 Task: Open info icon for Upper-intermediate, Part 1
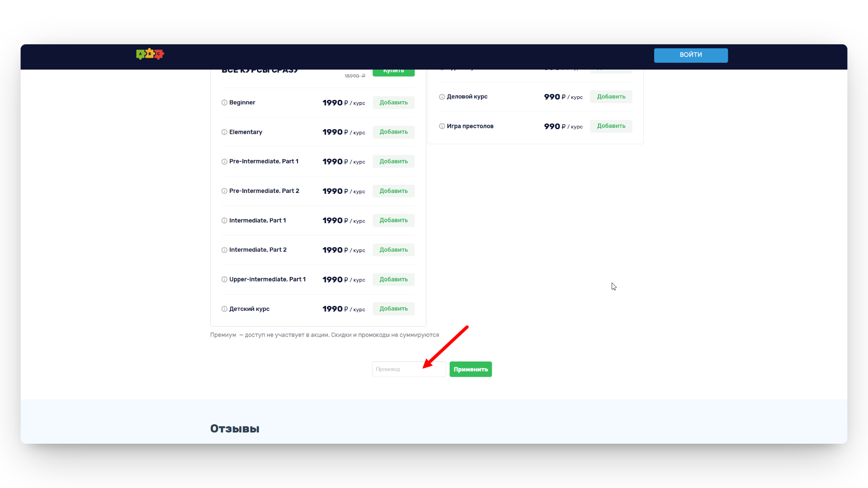(x=224, y=280)
